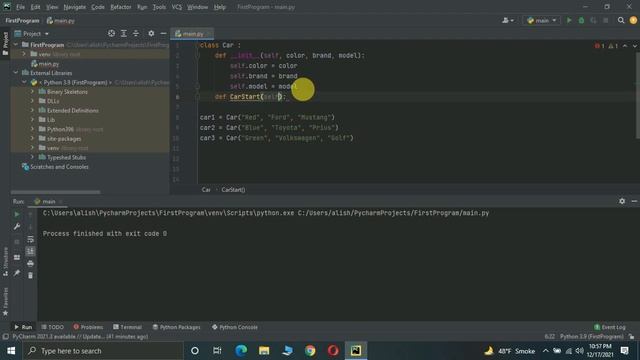Open the main run configuration dropdown
The width and height of the screenshot is (640, 360).
(x=542, y=20)
